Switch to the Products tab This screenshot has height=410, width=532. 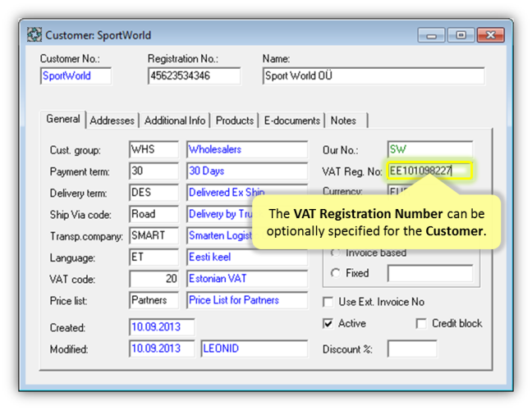pyautogui.click(x=235, y=121)
